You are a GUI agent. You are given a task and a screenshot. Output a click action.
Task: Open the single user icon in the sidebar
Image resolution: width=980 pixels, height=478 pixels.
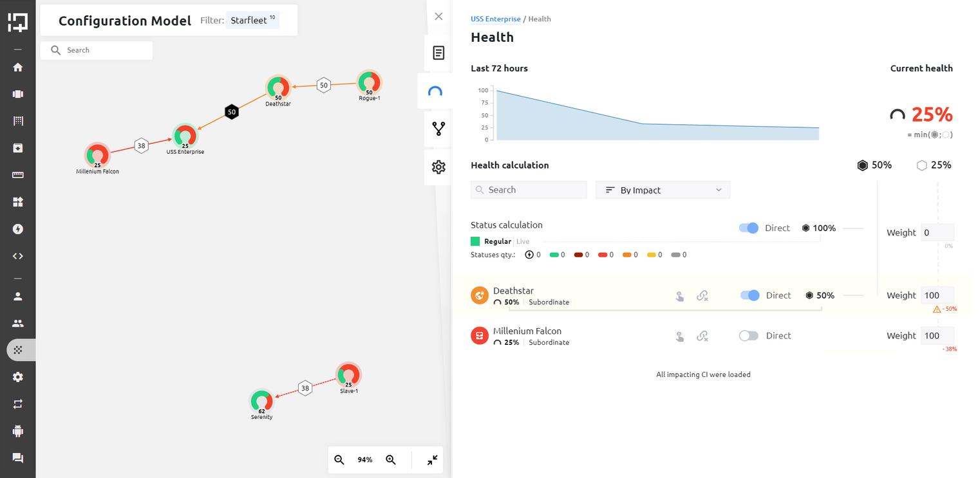click(x=18, y=297)
